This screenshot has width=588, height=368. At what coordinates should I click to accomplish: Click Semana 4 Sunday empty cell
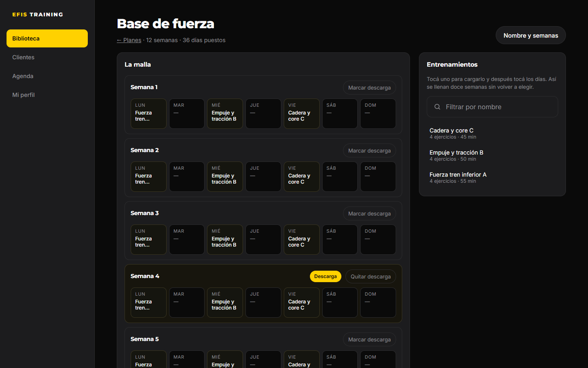coord(378,303)
